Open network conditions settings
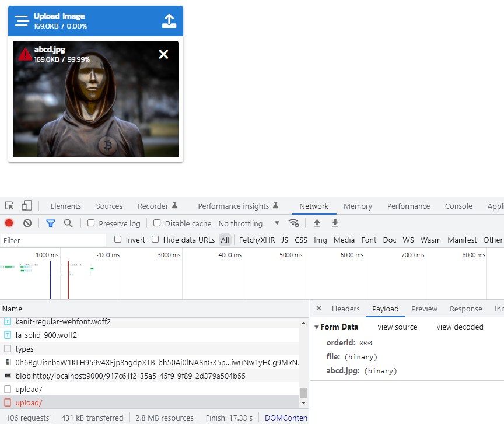The image size is (504, 424). click(x=294, y=223)
